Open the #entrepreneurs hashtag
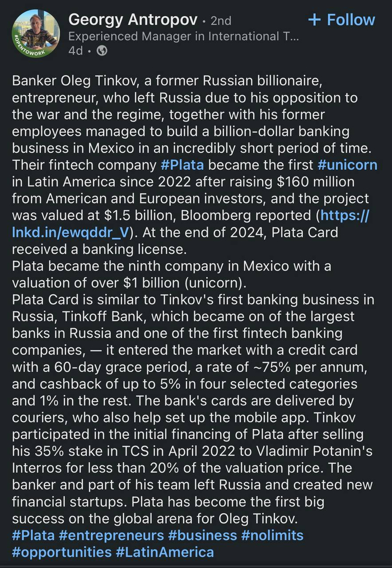This screenshot has height=568, width=392. click(x=111, y=536)
